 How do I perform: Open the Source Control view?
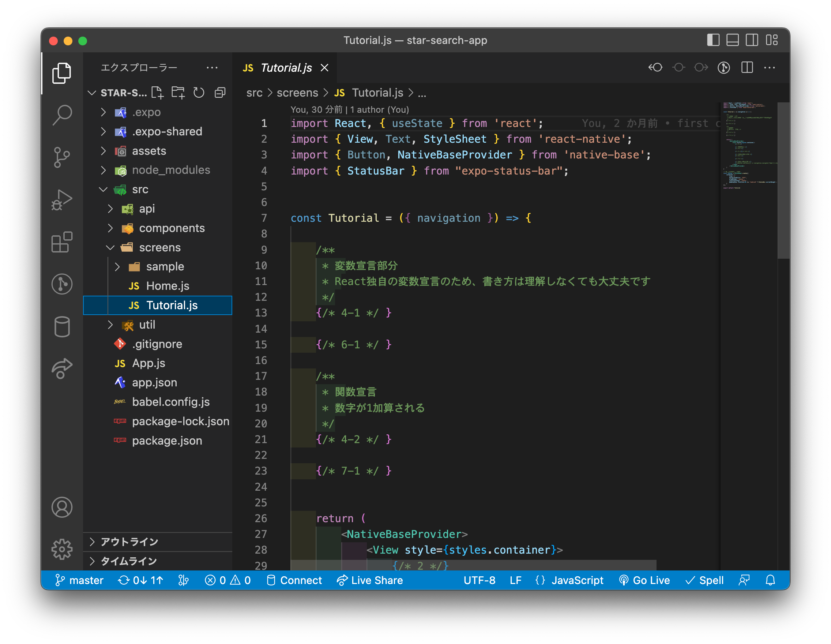pos(62,157)
